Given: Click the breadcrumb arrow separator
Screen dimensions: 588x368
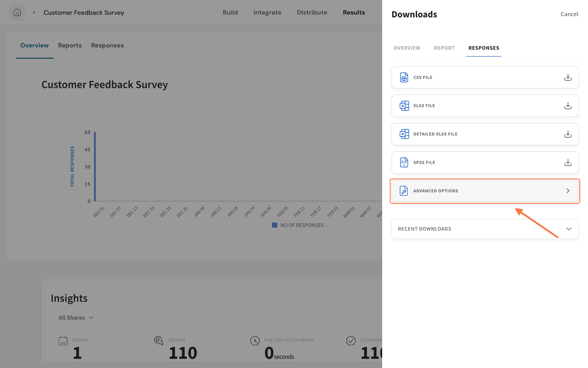Looking at the screenshot, I should pyautogui.click(x=34, y=13).
